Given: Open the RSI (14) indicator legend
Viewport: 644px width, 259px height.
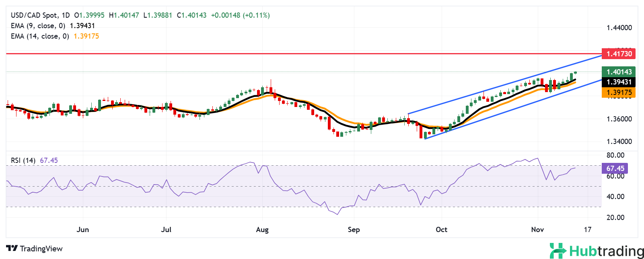Looking at the screenshot, I should point(23,160).
